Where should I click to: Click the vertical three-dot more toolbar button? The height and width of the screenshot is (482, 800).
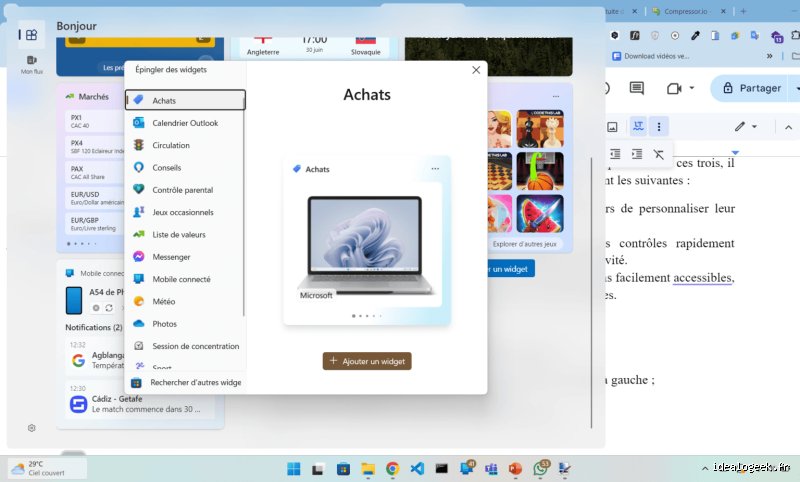[x=659, y=126]
